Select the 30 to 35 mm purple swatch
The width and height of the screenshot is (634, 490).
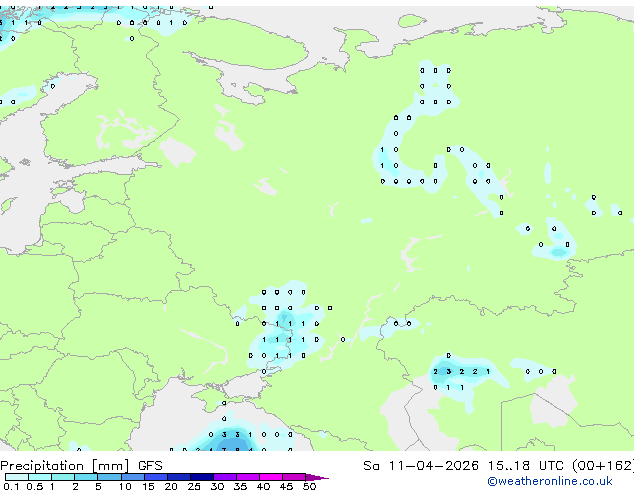coord(225,477)
